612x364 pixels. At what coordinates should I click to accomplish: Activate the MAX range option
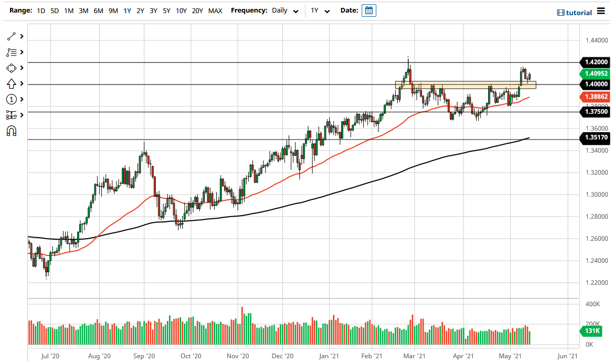pyautogui.click(x=215, y=10)
